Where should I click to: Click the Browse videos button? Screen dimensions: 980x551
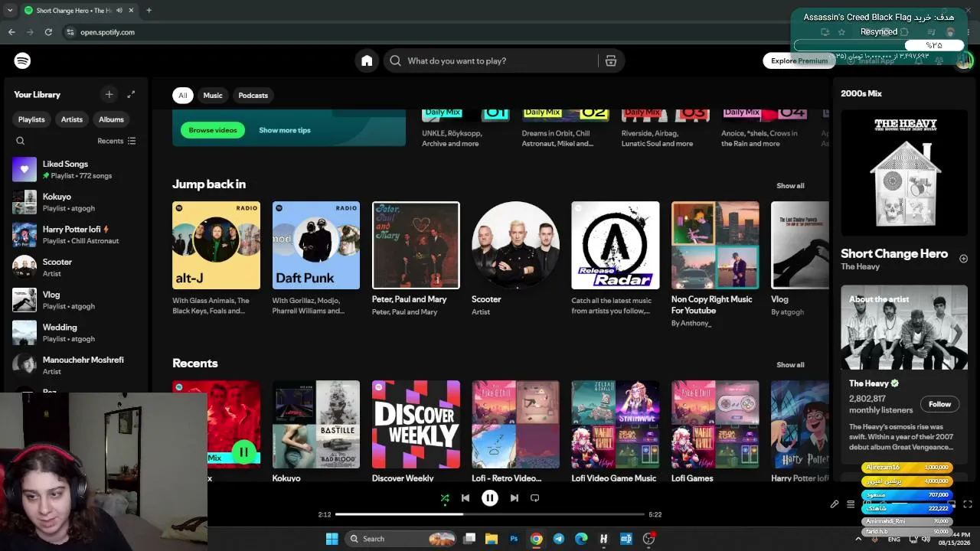tap(213, 130)
